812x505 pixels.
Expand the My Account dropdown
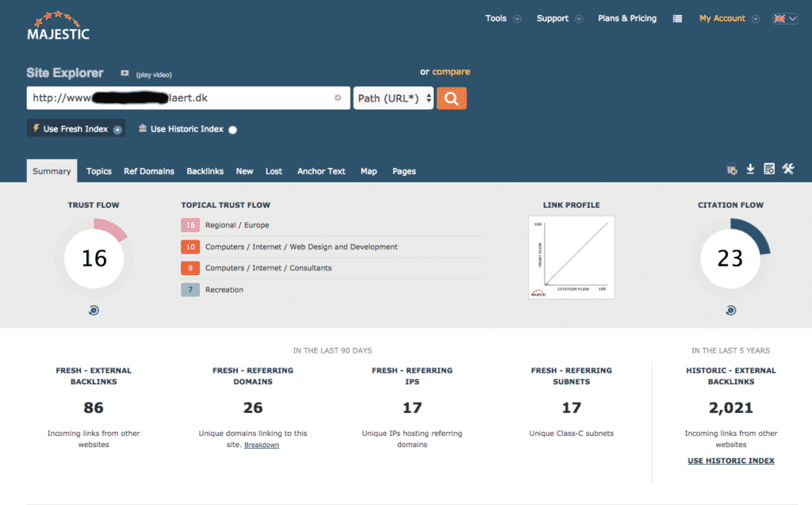(x=730, y=19)
